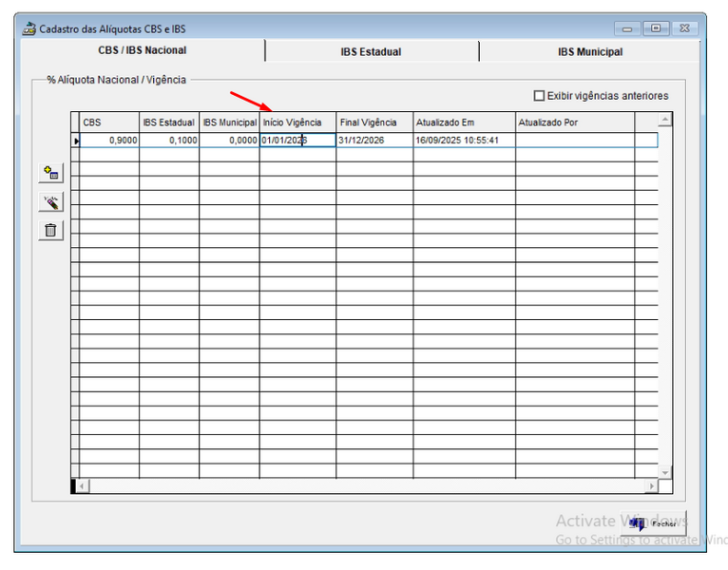Switch to the IBS Estadual tab

pos(371,52)
